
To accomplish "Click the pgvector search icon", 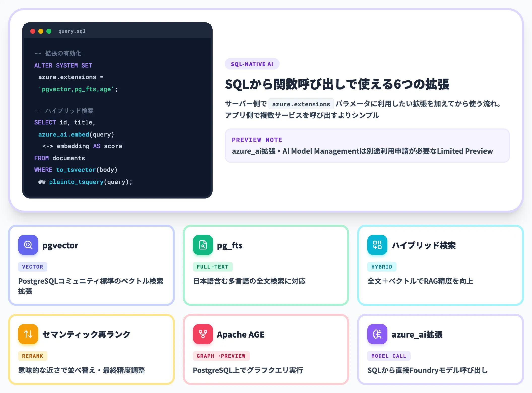I will (28, 245).
